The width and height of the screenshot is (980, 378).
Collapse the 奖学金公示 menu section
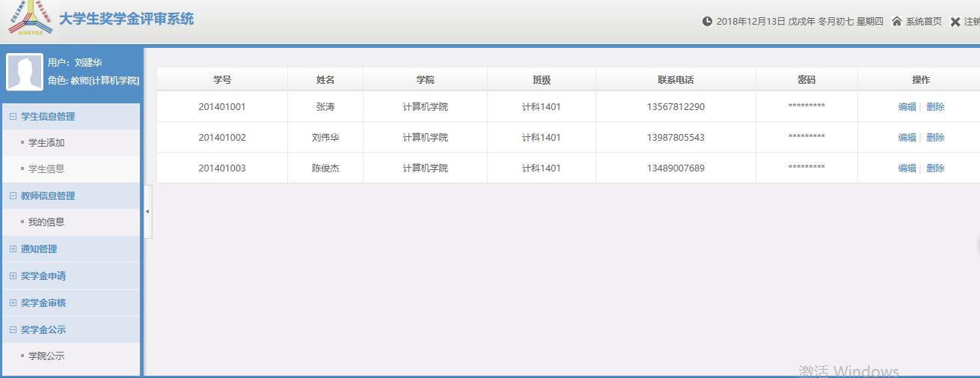(x=71, y=329)
